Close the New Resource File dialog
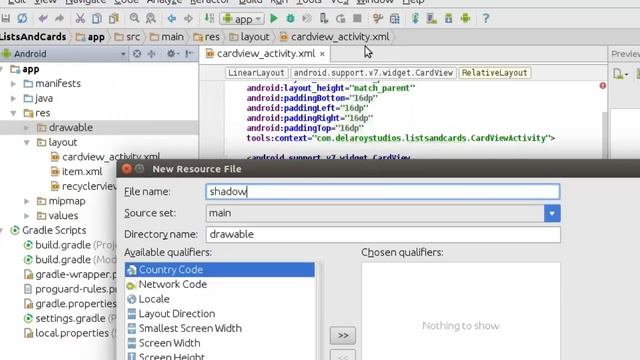 tap(127, 169)
